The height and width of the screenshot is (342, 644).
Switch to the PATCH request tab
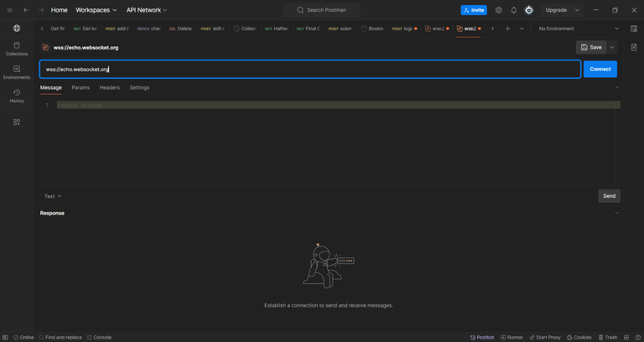point(148,28)
